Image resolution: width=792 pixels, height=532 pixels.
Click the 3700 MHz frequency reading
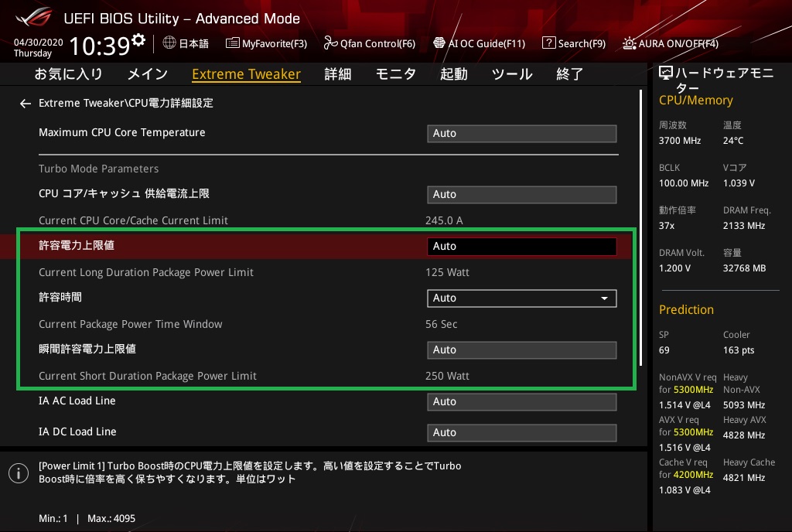click(680, 141)
